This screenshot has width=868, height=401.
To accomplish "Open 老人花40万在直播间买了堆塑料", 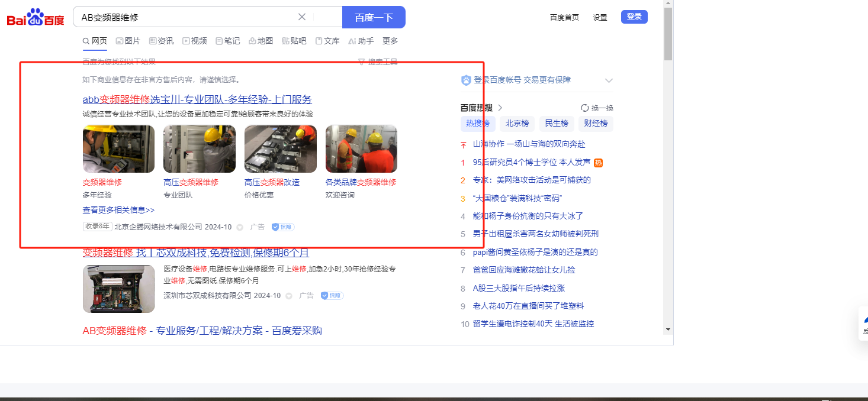I will (x=528, y=306).
